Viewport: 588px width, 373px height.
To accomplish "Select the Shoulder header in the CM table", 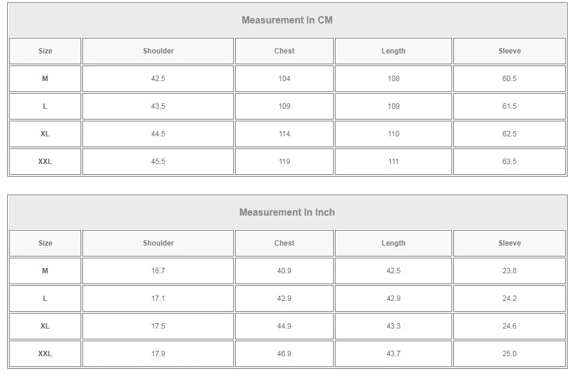I will 158,51.
